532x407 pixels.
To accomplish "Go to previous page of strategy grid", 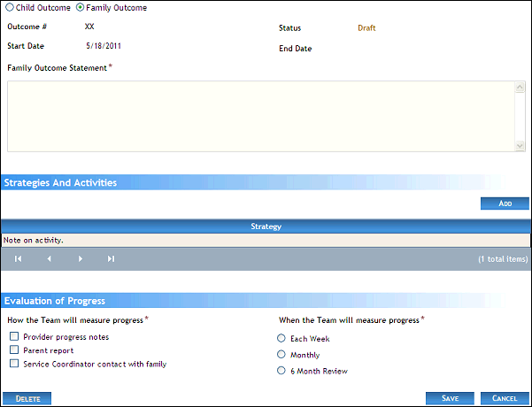I will 50,259.
